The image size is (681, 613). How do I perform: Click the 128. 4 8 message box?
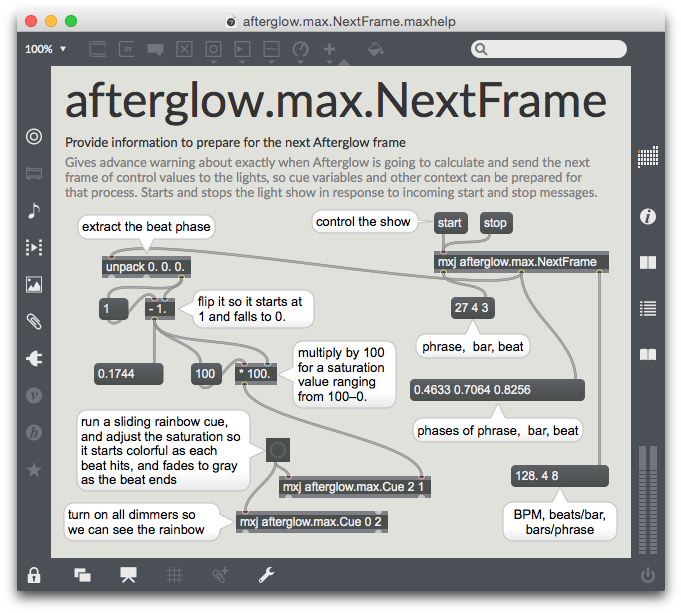click(x=560, y=476)
